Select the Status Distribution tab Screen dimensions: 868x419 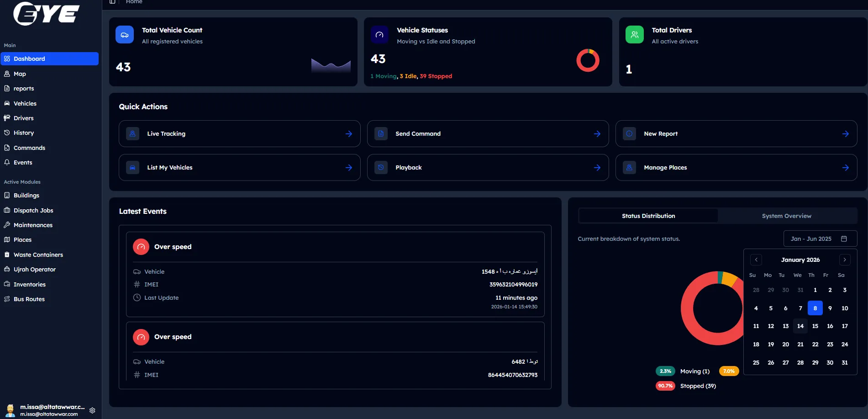click(648, 216)
